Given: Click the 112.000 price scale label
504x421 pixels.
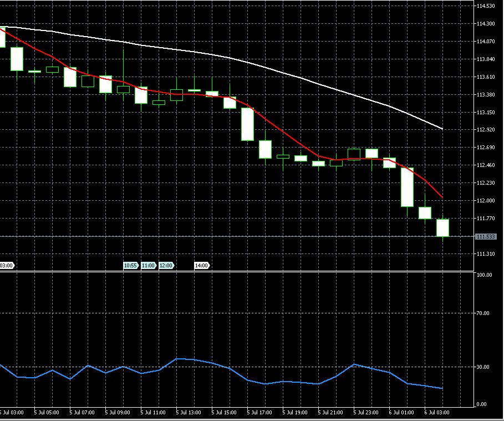Looking at the screenshot, I should pyautogui.click(x=486, y=201).
